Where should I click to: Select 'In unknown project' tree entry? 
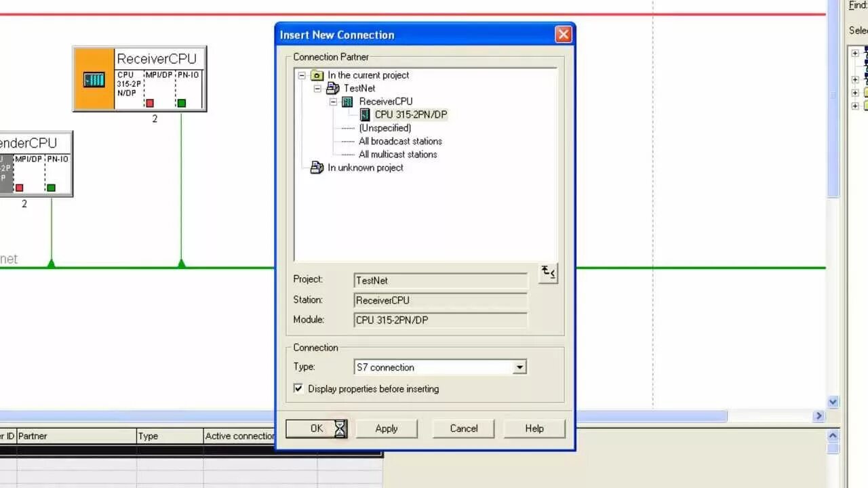[366, 167]
